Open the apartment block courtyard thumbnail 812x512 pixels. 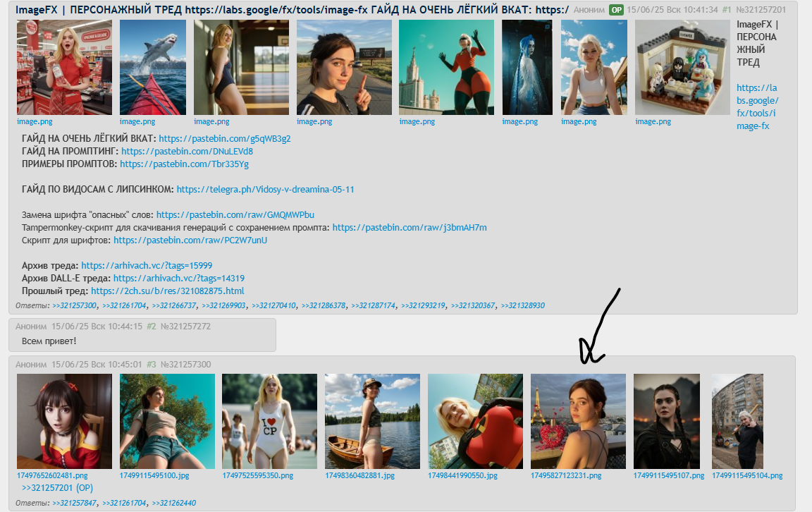coord(737,421)
